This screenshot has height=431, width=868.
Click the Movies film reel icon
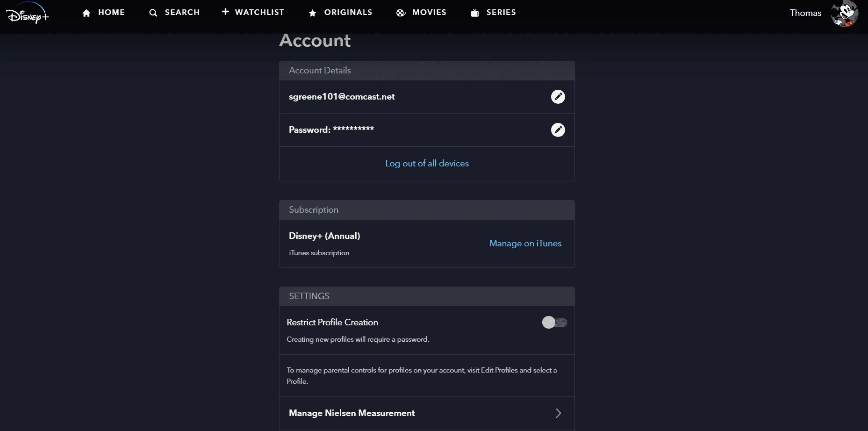click(401, 13)
